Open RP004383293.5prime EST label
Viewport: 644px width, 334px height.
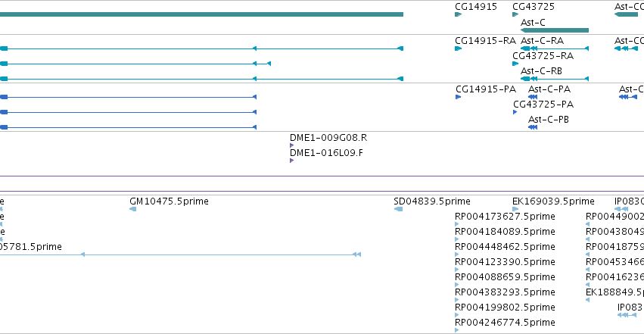pos(505,292)
